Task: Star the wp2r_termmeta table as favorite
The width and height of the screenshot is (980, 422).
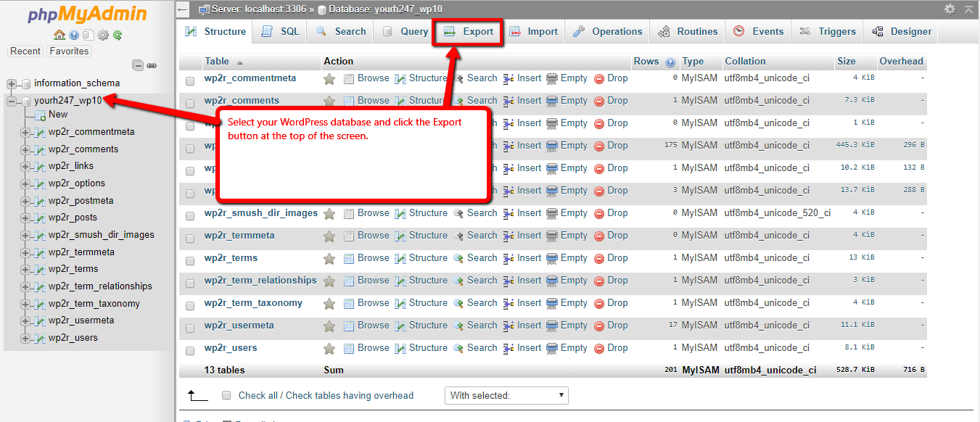Action: (329, 236)
